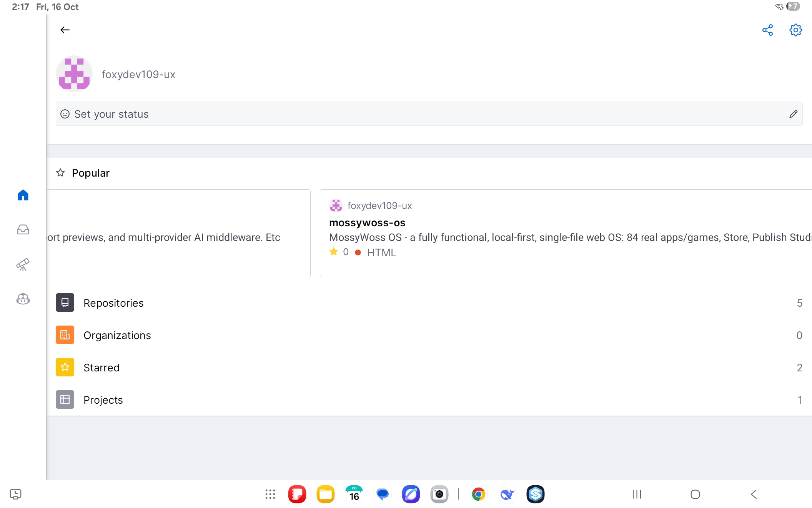Open the Projects list
Viewport: 812px width, 508px height.
tap(429, 400)
